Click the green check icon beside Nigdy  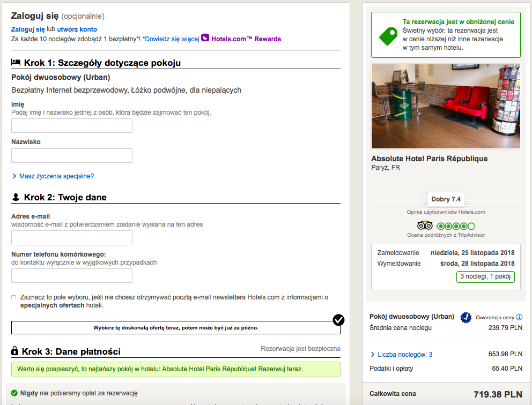14,393
